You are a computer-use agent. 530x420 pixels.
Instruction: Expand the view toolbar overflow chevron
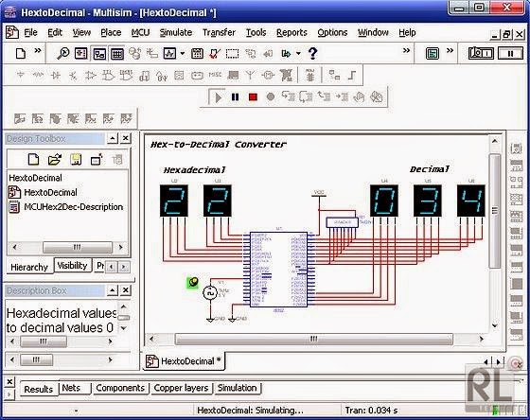tap(406, 51)
